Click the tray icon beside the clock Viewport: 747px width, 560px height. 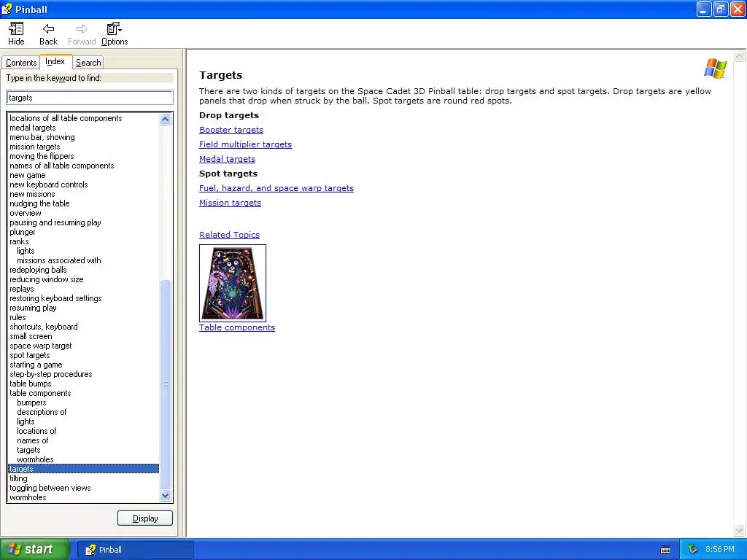tap(692, 550)
